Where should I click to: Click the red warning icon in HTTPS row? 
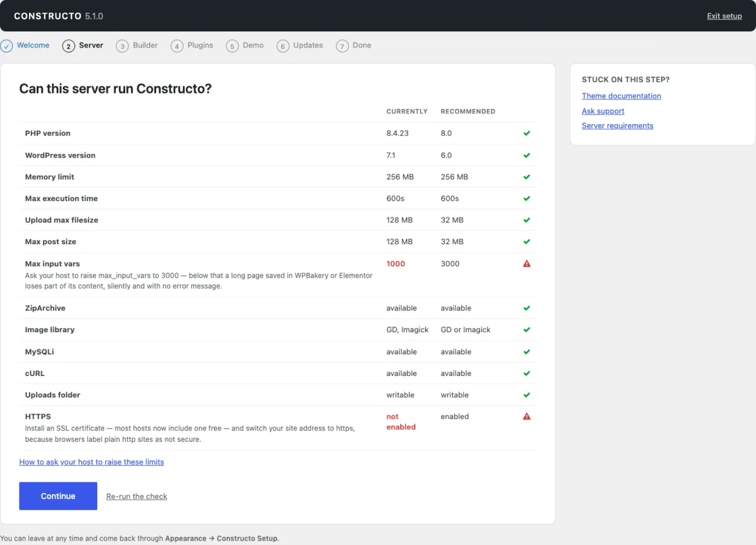pyautogui.click(x=526, y=416)
